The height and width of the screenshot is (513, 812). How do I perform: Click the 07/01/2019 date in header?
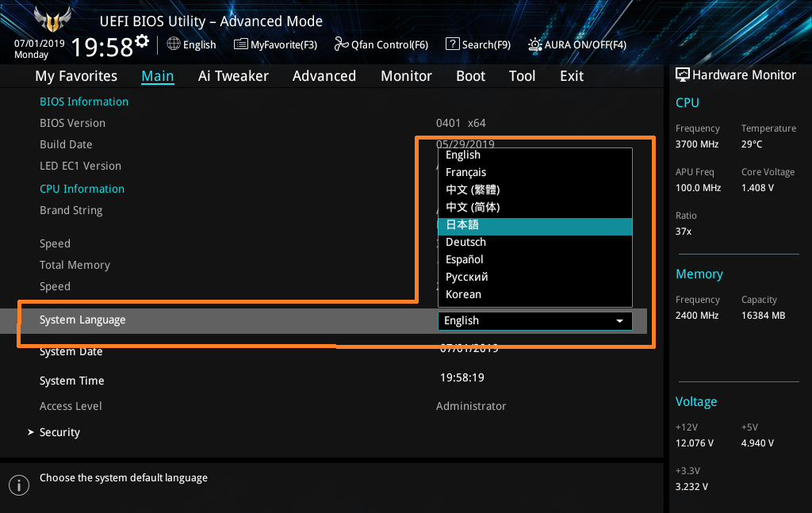pyautogui.click(x=40, y=44)
